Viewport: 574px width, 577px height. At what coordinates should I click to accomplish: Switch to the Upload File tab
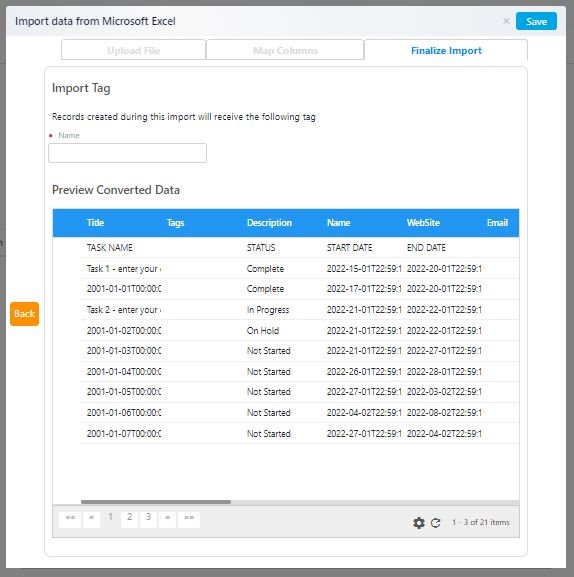tap(133, 50)
